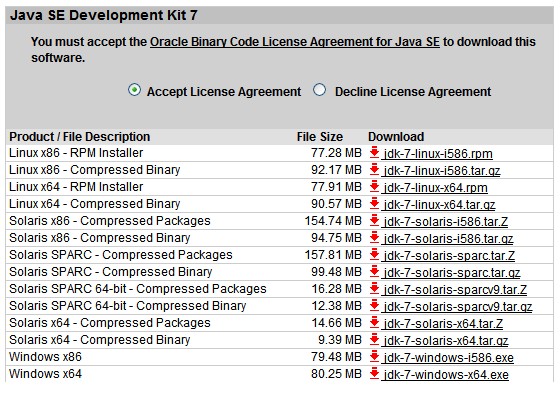Click download arrow icon for jdk-7-solaris-i586.tar.Z
Viewport: 560px width, 398px height.
(x=374, y=220)
